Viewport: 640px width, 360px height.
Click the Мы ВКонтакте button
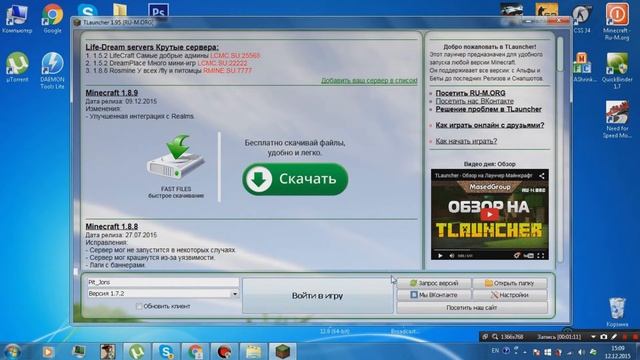click(434, 295)
